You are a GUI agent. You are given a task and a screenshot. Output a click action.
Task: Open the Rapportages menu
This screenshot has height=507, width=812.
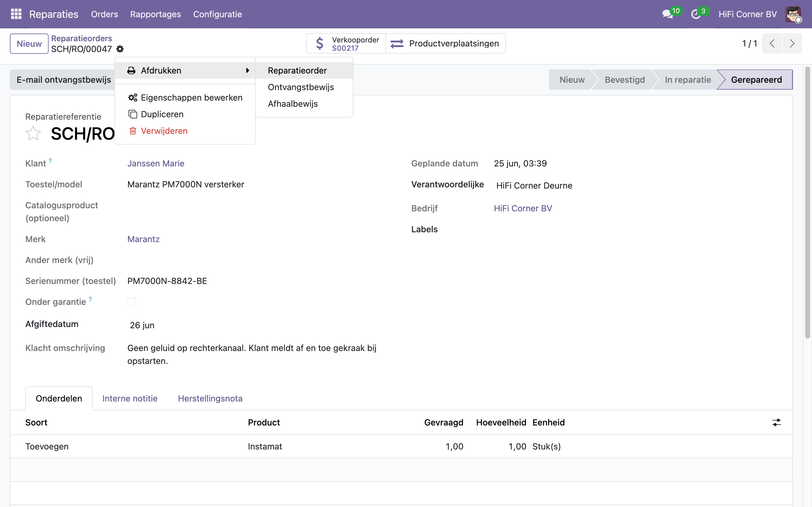pos(156,14)
